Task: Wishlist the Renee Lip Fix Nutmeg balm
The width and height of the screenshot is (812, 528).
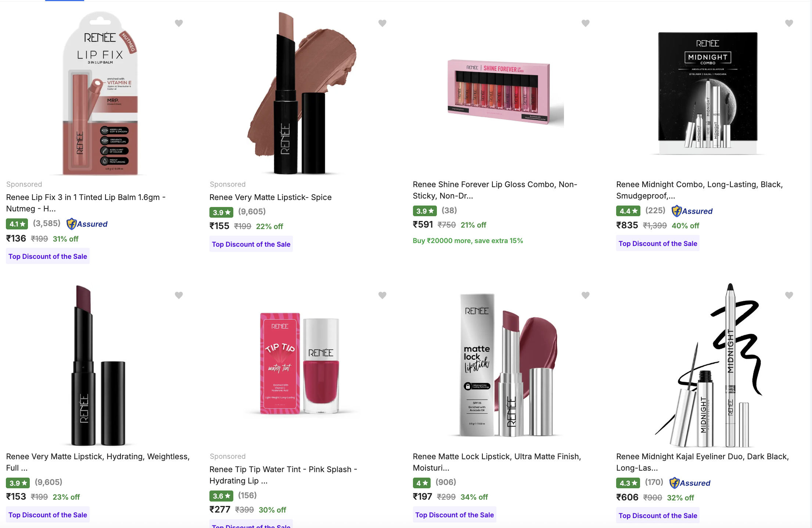Action: [x=179, y=23]
